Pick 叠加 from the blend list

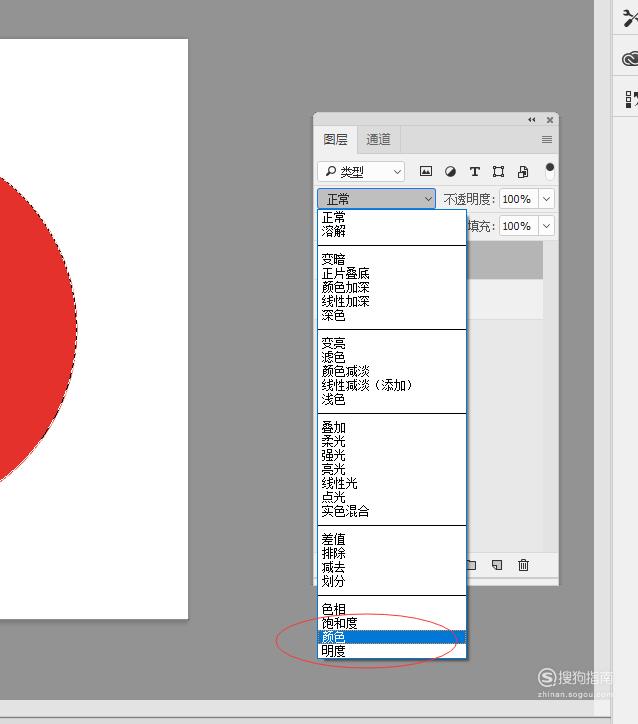click(x=392, y=428)
